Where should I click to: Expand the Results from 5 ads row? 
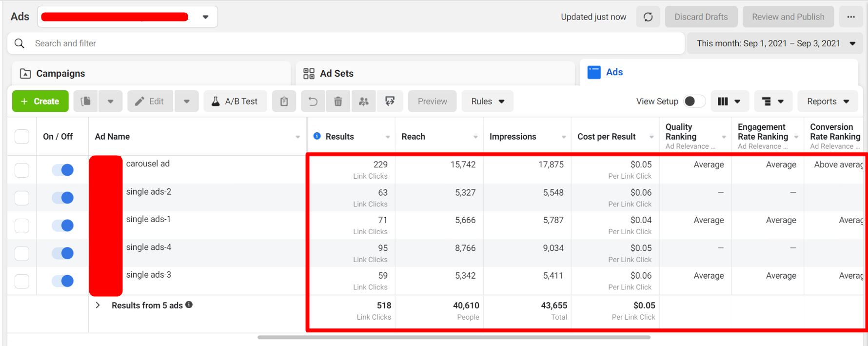(x=98, y=305)
